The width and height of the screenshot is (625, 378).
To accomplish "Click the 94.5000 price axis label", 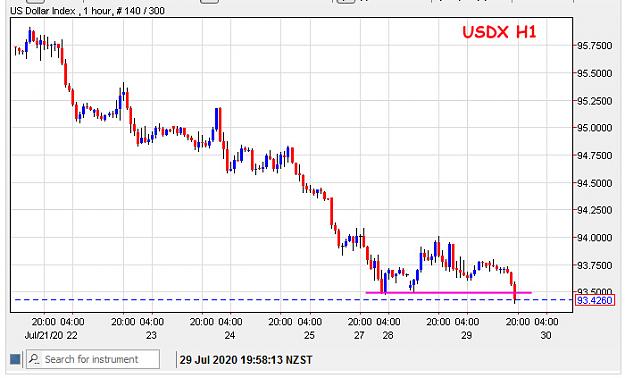I will (x=595, y=183).
